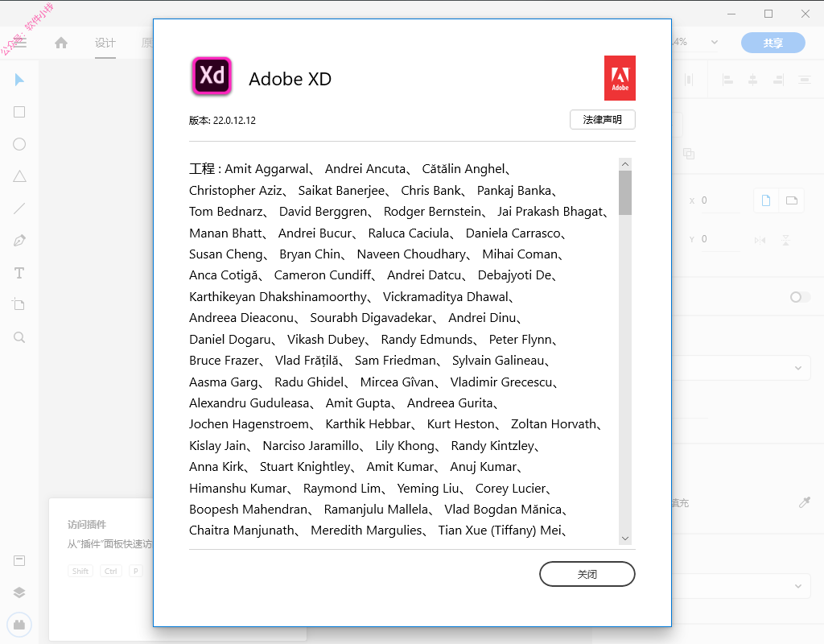Select the Line tool

[19, 208]
